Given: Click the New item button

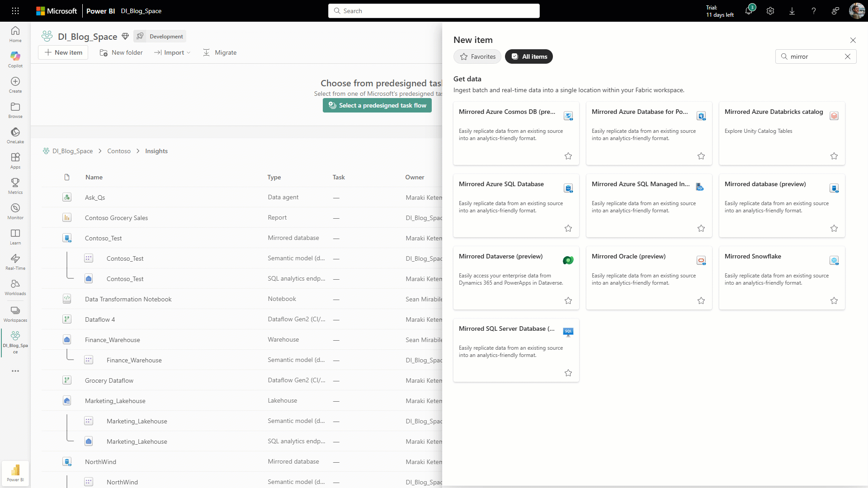Looking at the screenshot, I should click(64, 52).
